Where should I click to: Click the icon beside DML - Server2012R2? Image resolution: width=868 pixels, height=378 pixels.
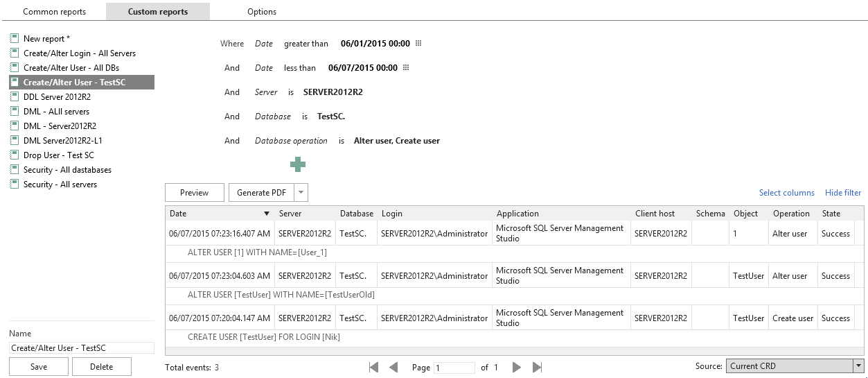pyautogui.click(x=14, y=126)
